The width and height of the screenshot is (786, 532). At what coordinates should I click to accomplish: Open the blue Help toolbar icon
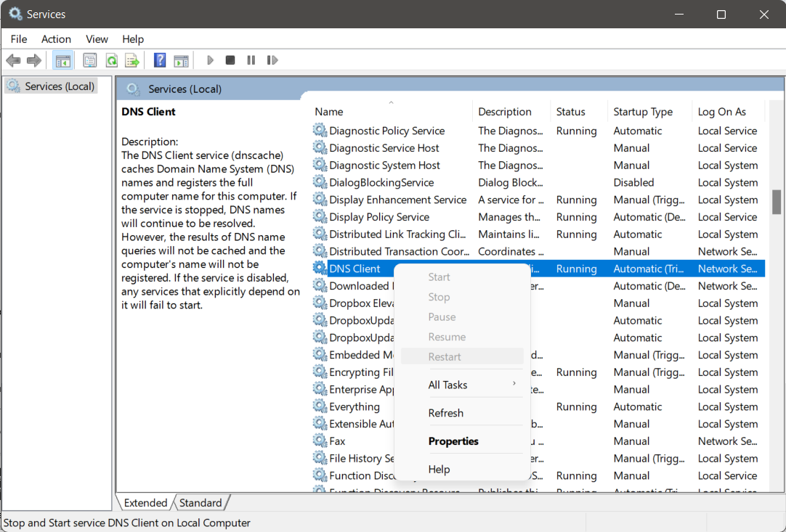[160, 61]
